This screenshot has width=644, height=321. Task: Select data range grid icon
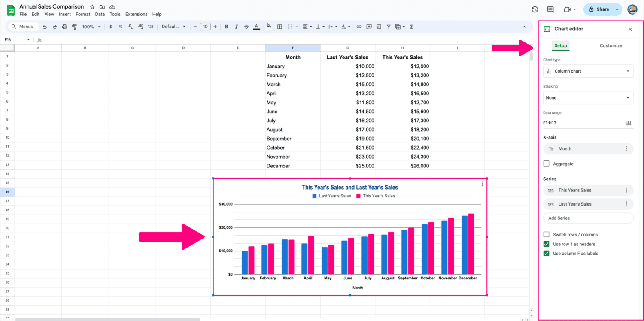pyautogui.click(x=628, y=123)
